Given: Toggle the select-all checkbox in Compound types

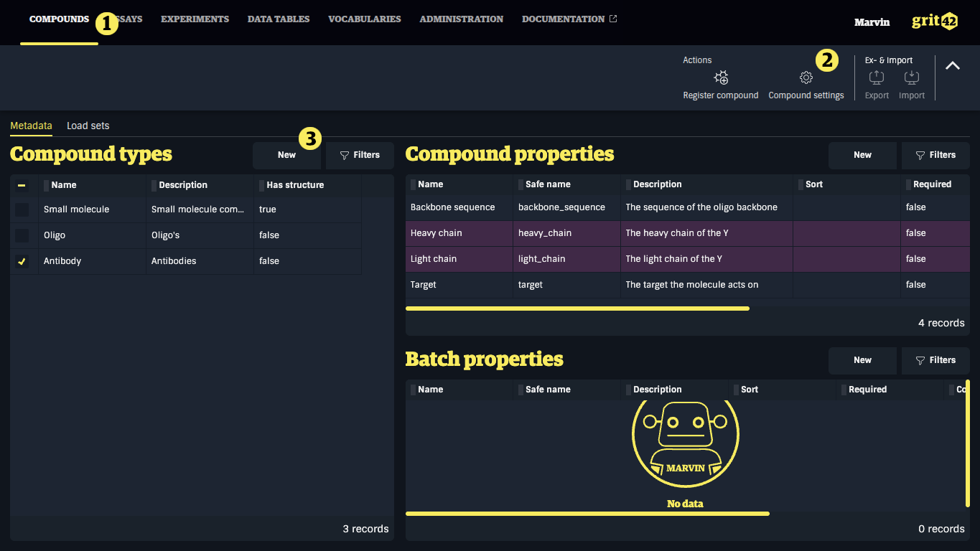Looking at the screenshot, I should click(22, 186).
